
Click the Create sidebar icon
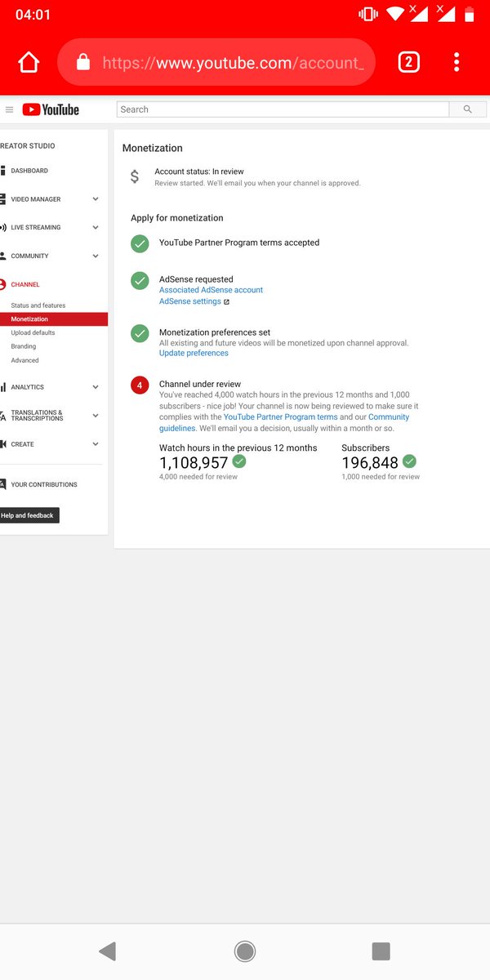click(x=2, y=444)
